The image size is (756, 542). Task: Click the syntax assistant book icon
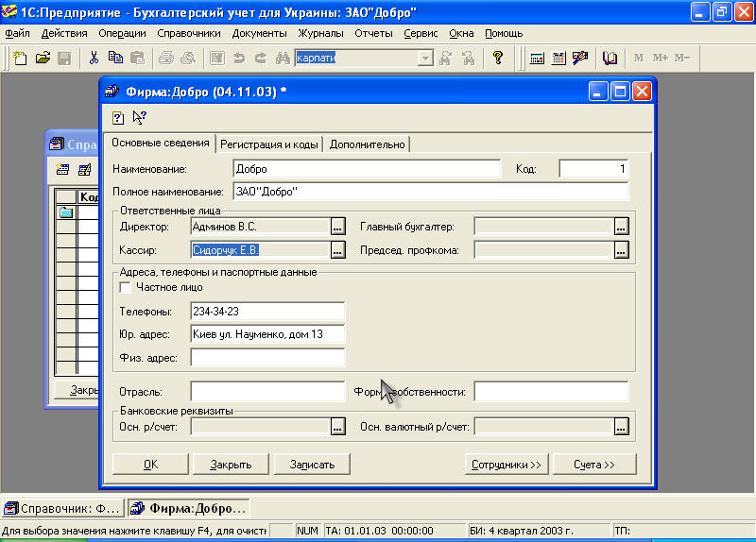coord(610,59)
